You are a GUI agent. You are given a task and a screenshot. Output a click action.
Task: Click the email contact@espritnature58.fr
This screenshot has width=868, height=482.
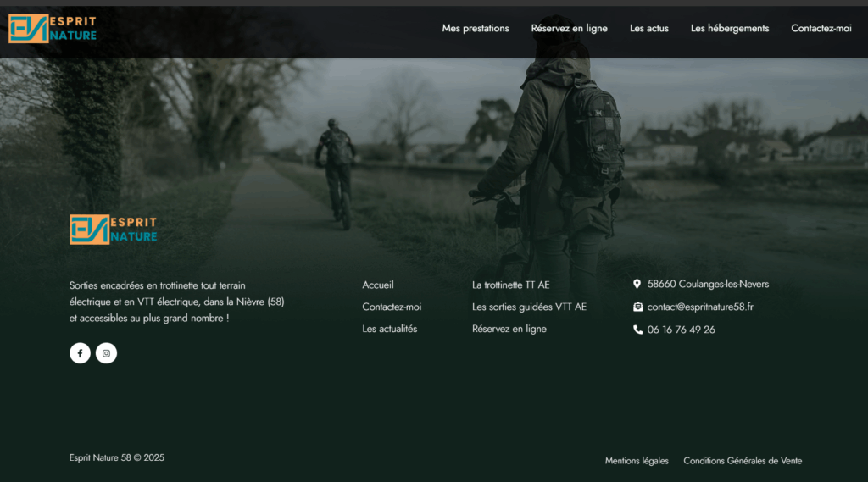coord(700,307)
